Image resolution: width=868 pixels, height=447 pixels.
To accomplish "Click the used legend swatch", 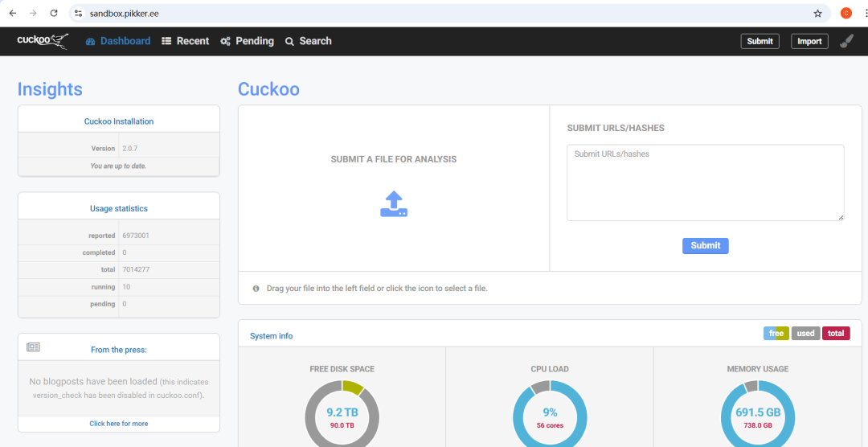I will point(805,334).
